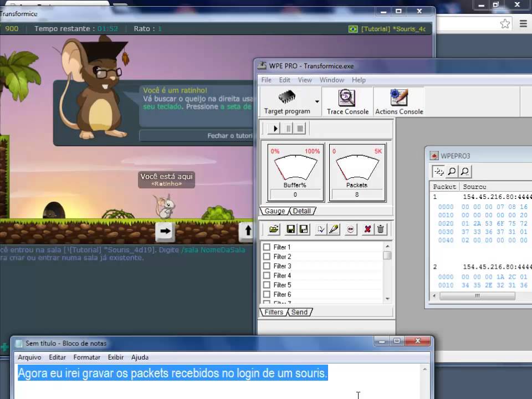Click the Notepad scrollbar up arrow
This screenshot has width=532, height=399.
click(425, 369)
